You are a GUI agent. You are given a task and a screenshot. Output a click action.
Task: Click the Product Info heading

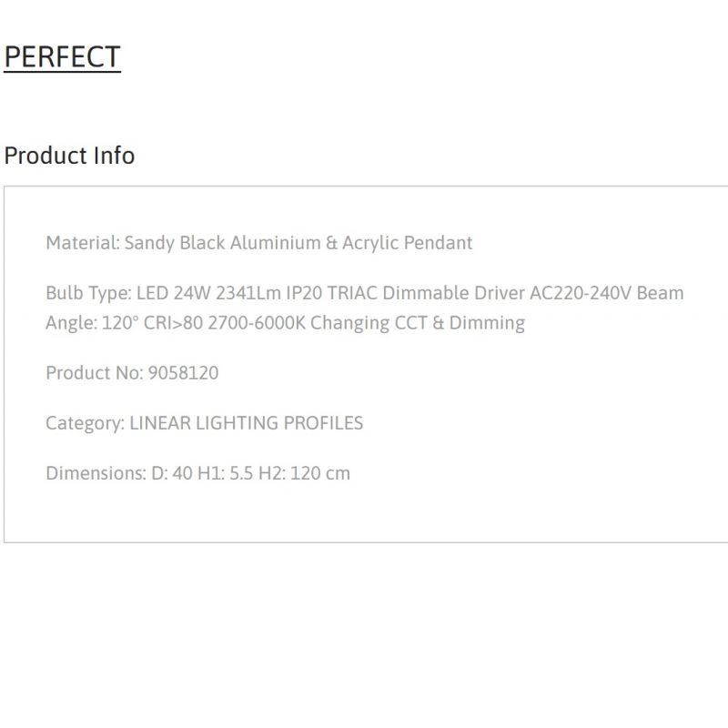click(69, 156)
